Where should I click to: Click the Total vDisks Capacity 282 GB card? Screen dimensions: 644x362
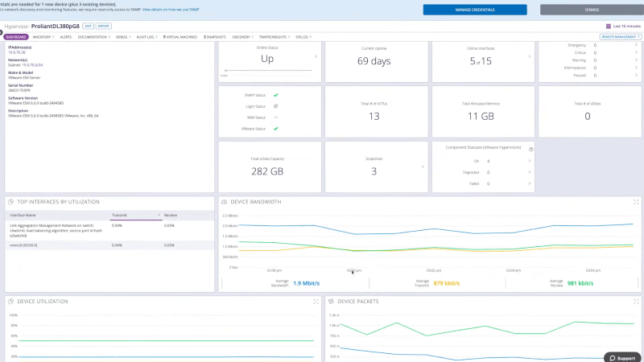(x=270, y=167)
